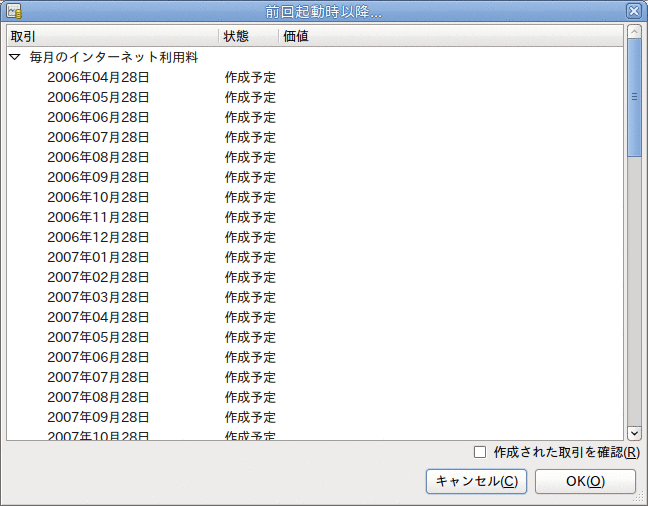Image resolution: width=648 pixels, height=506 pixels.
Task: Click 作成予定 status for 2007年09月28日
Action: [250, 417]
